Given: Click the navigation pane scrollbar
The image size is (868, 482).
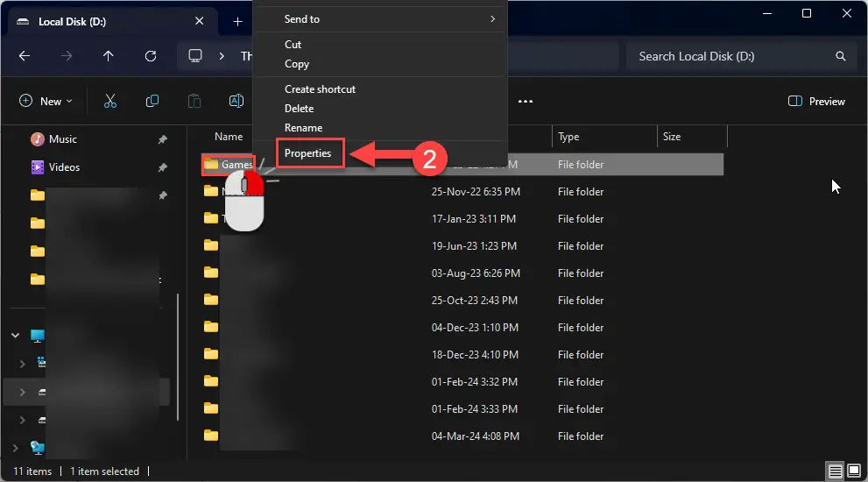Looking at the screenshot, I should [178, 357].
